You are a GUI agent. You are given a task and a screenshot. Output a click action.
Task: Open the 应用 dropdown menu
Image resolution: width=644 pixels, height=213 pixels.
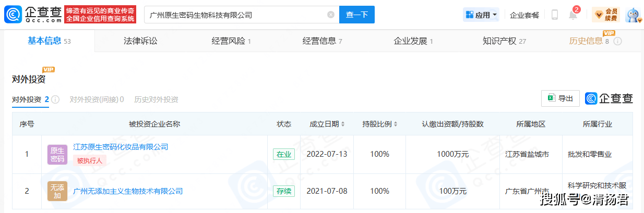[481, 15]
